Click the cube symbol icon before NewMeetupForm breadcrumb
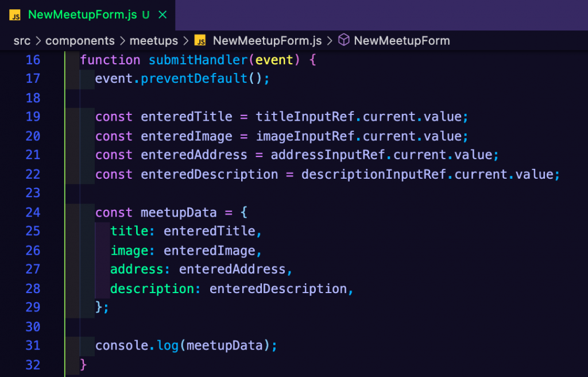Screen dimensions: 588x377 coord(343,40)
